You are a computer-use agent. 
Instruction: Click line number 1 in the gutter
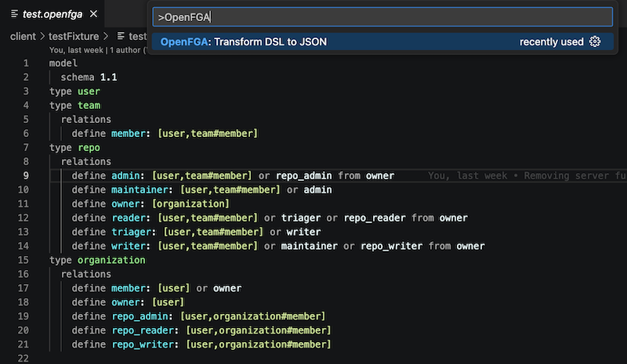[26, 63]
